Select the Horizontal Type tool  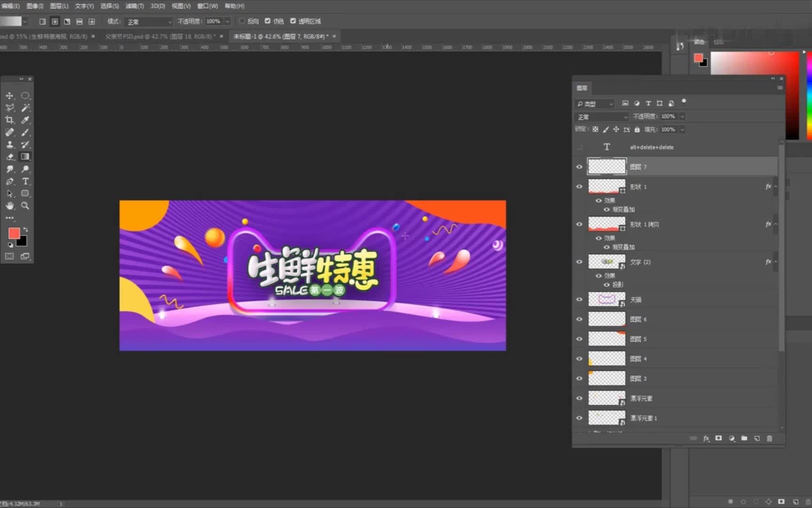click(26, 181)
